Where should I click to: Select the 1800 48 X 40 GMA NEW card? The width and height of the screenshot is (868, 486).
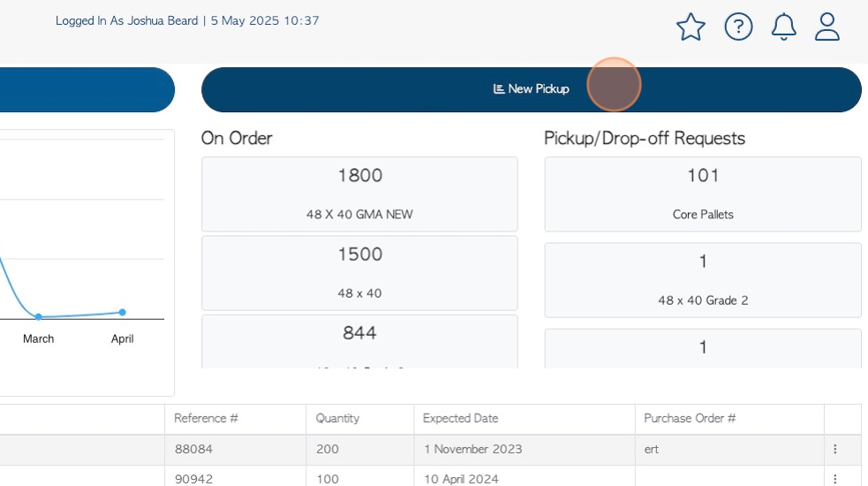click(359, 194)
